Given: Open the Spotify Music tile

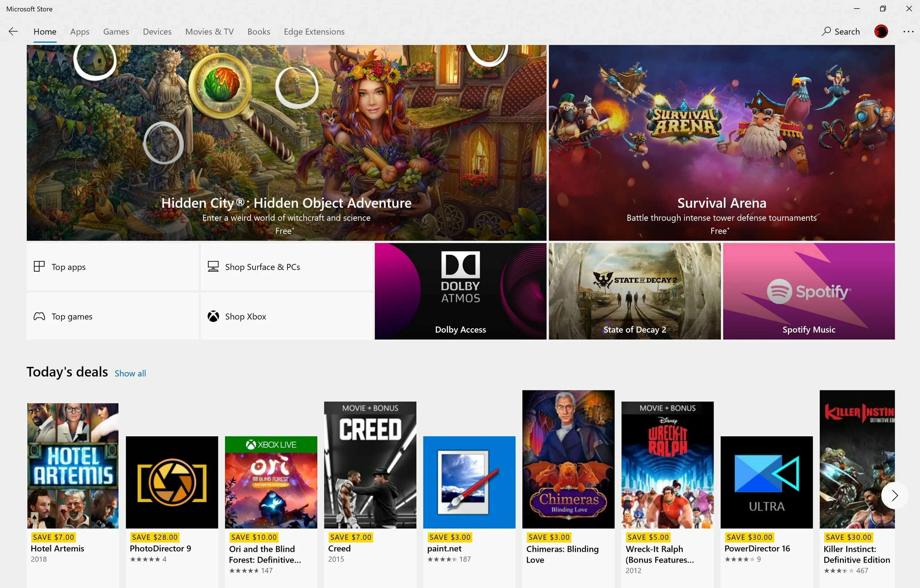Looking at the screenshot, I should tap(809, 291).
